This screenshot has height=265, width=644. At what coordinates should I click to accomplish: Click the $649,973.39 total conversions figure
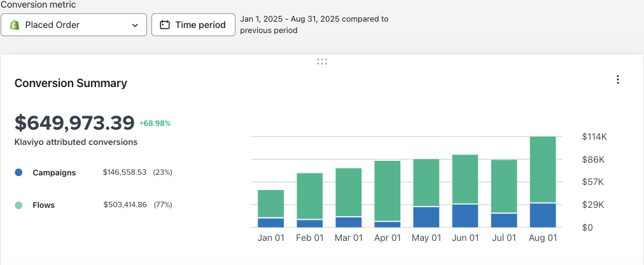click(x=74, y=122)
